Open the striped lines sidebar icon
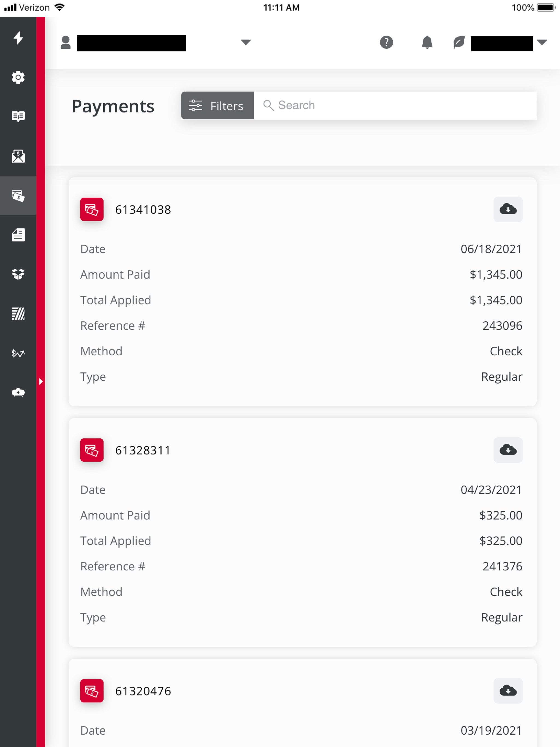 pyautogui.click(x=18, y=314)
